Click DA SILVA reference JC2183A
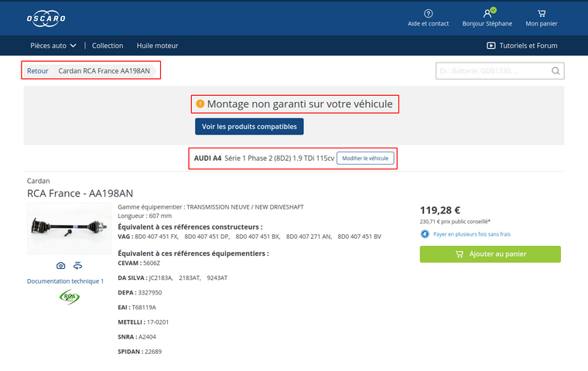 pos(161,277)
